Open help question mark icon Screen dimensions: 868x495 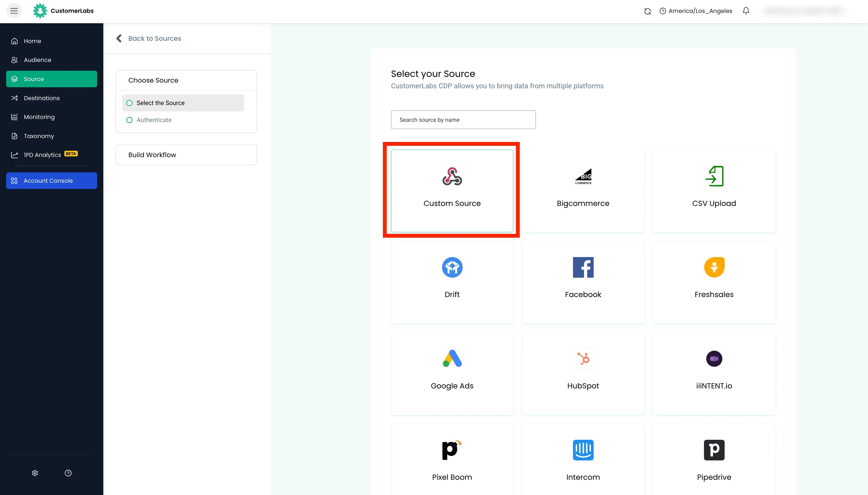tap(68, 473)
